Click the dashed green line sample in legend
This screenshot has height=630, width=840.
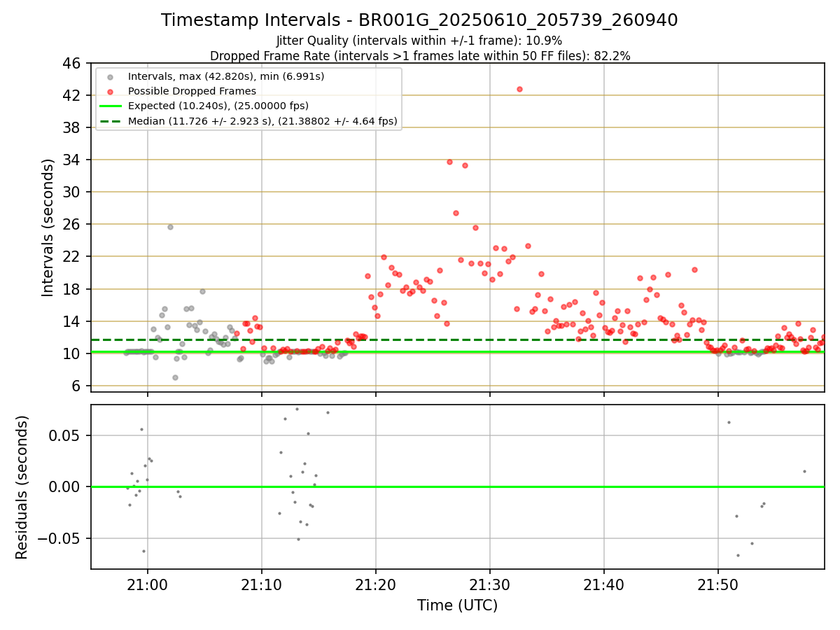pos(111,121)
